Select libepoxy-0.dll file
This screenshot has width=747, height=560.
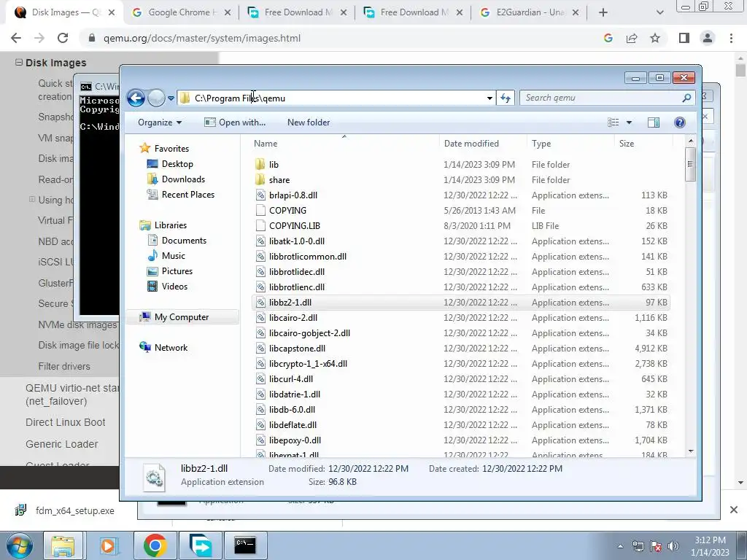(295, 440)
